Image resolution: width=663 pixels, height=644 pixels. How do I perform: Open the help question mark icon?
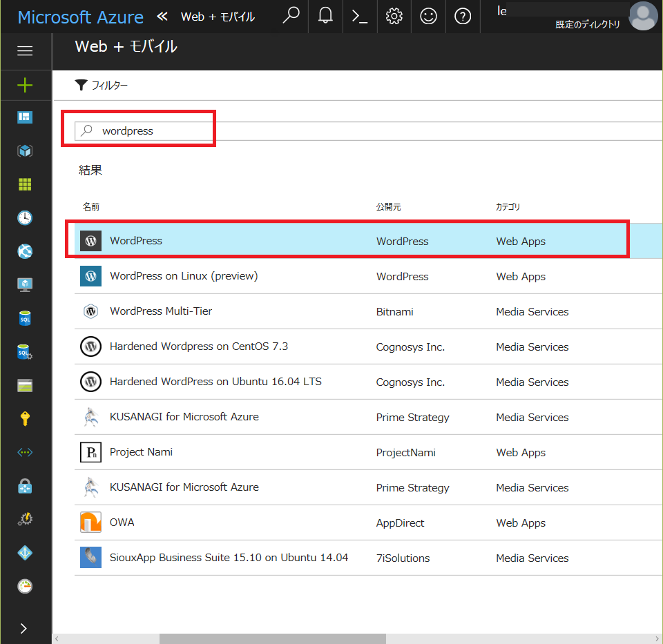[463, 17]
